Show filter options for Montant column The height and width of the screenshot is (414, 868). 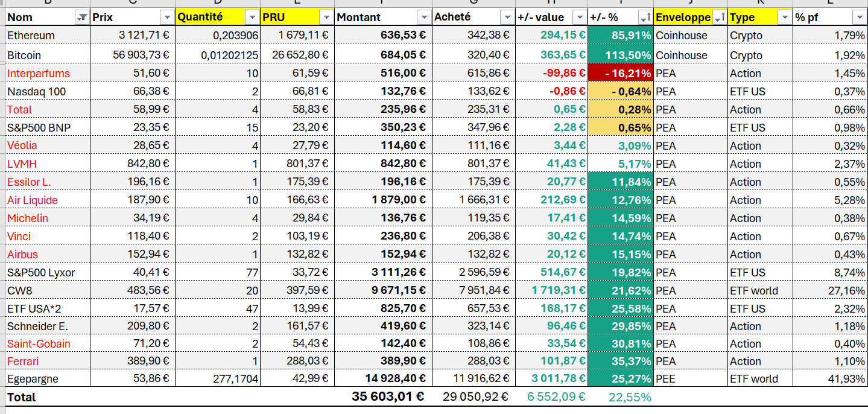[425, 18]
